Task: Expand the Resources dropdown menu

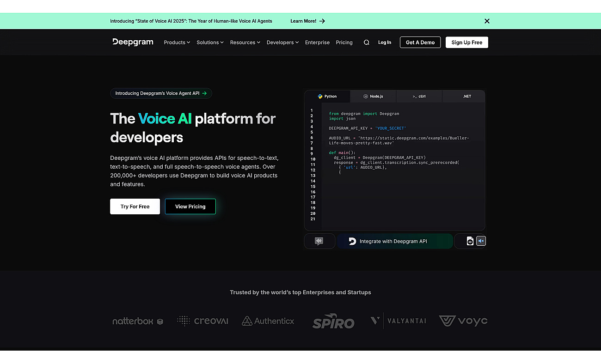Action: coord(245,42)
